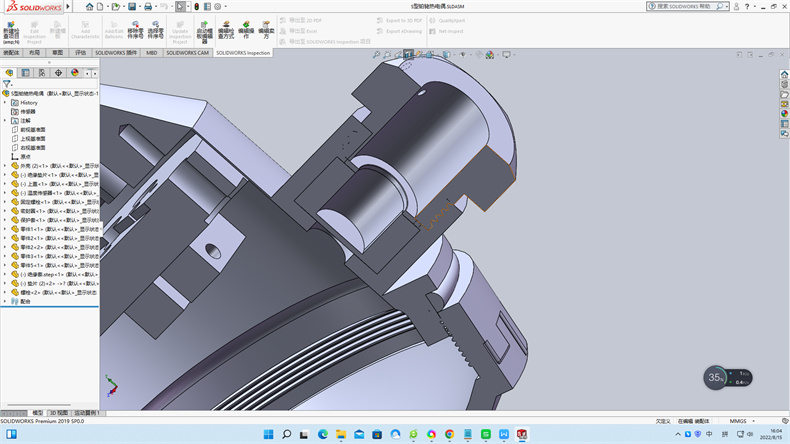Select 前视基准面 plane in the feature tree
The image size is (790, 444).
[x=32, y=129]
